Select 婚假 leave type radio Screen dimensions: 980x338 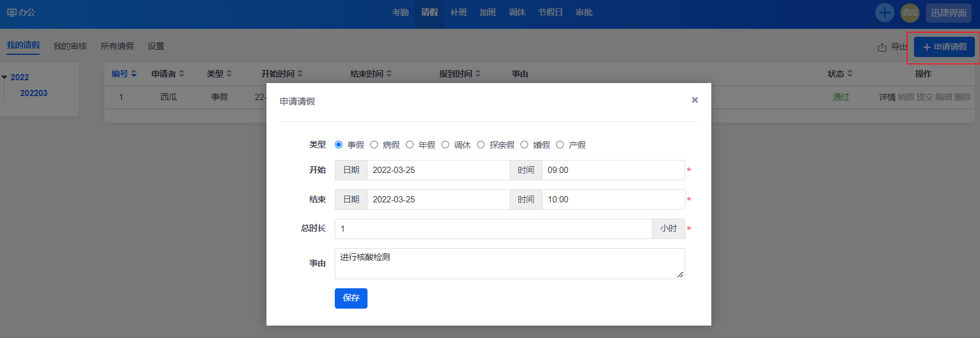(524, 145)
